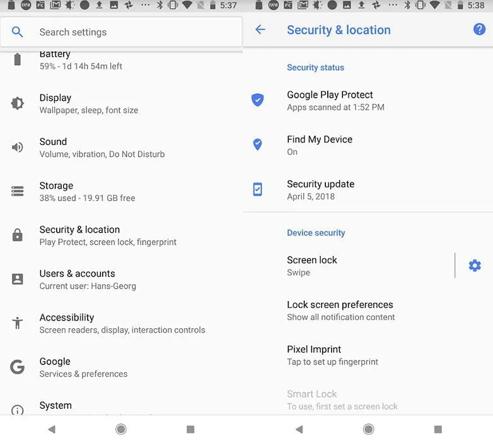Open Screen lock set to Swipe

coord(349,266)
